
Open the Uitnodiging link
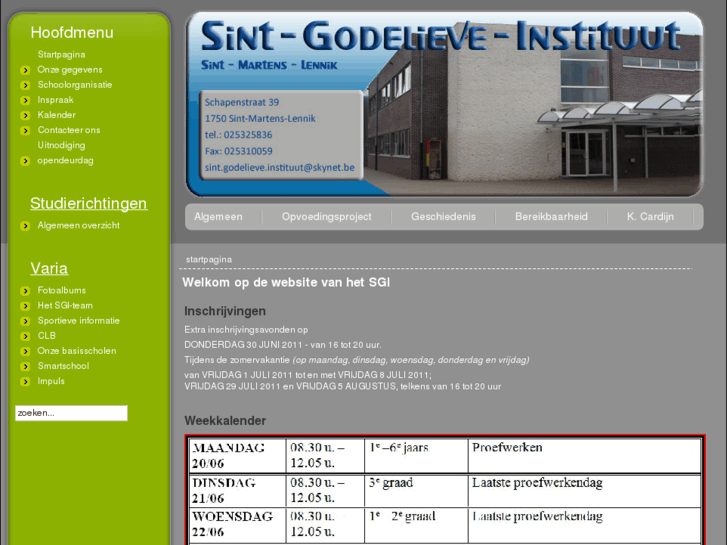tap(61, 146)
